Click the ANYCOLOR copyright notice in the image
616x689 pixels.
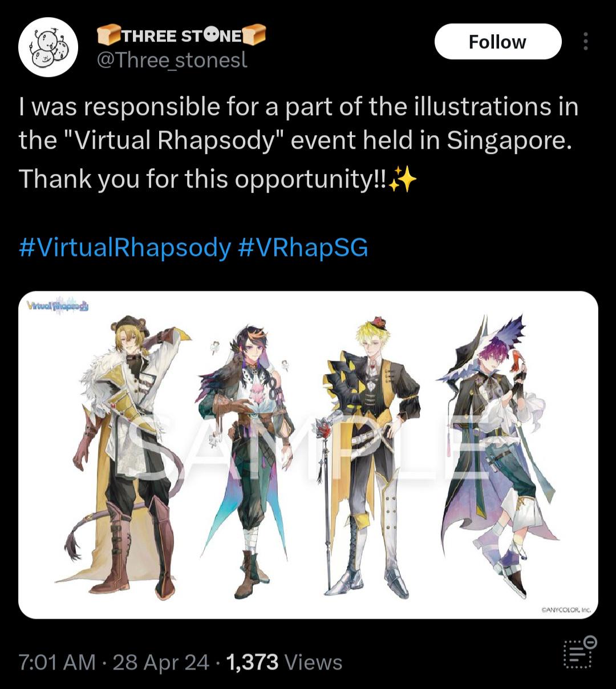coord(565,610)
